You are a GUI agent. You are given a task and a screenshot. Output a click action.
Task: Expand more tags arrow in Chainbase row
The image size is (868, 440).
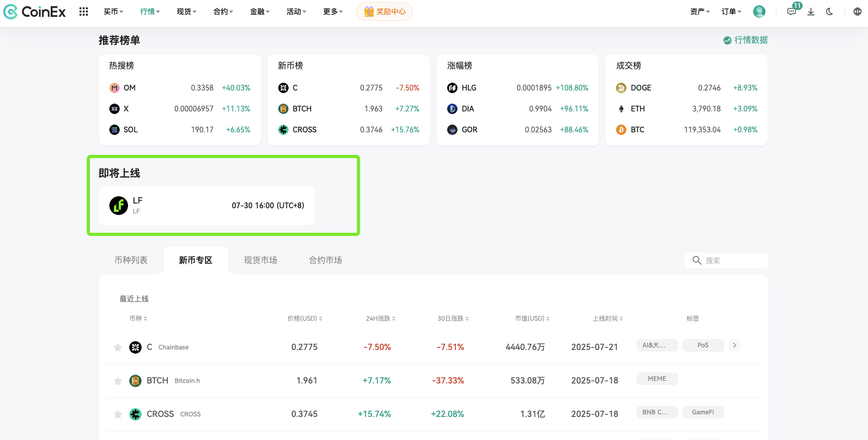735,345
